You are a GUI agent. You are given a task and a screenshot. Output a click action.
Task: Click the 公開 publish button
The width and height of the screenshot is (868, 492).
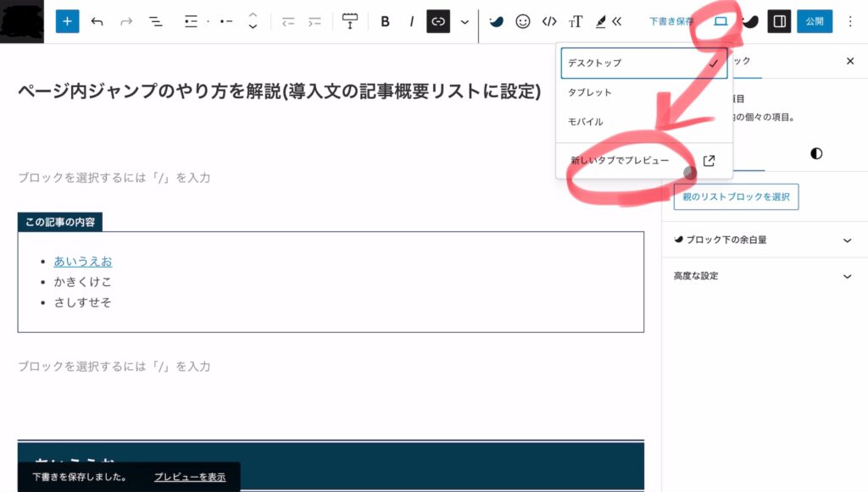tap(814, 22)
